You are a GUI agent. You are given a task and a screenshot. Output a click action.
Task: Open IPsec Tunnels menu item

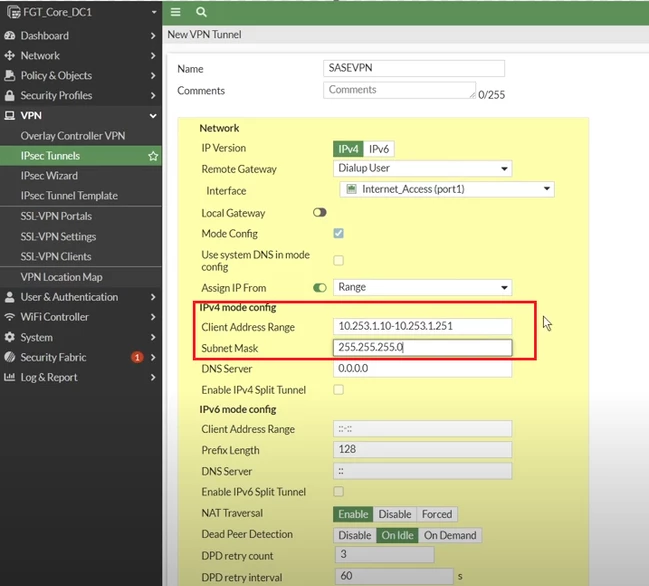(81, 156)
